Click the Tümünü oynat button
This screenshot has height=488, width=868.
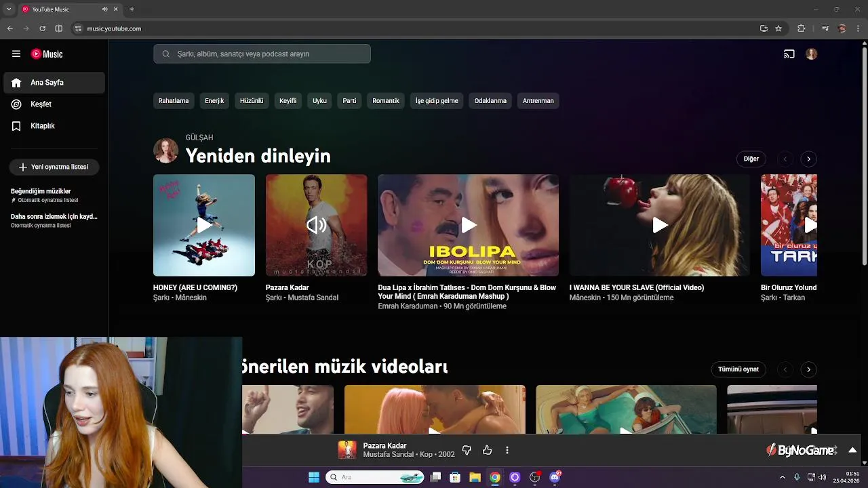point(738,369)
